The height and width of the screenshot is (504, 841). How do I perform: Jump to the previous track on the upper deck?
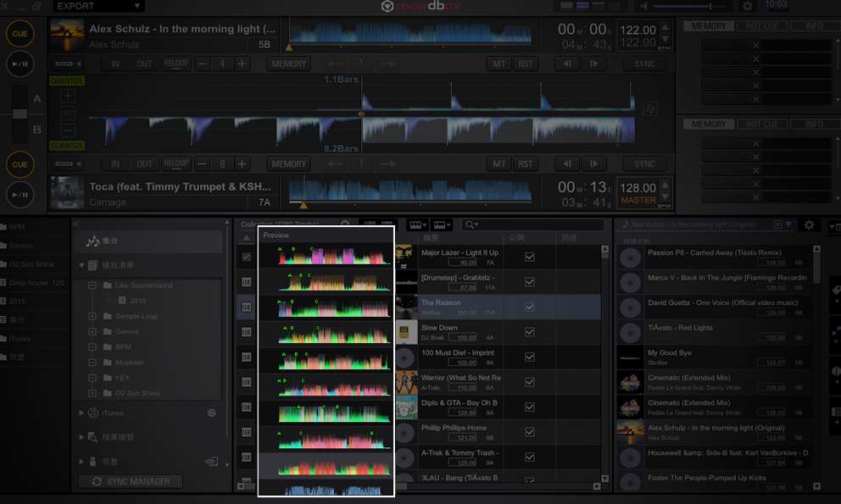566,64
